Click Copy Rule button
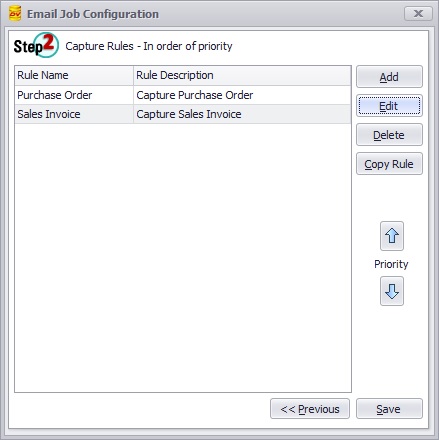Image resolution: width=439 pixels, height=440 pixels. pos(389,164)
